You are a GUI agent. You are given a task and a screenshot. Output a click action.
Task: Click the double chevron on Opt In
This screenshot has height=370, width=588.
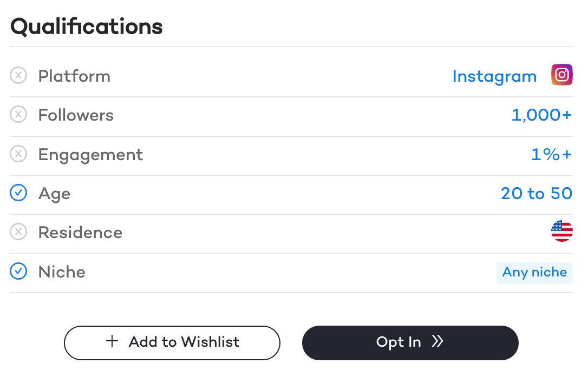(437, 341)
